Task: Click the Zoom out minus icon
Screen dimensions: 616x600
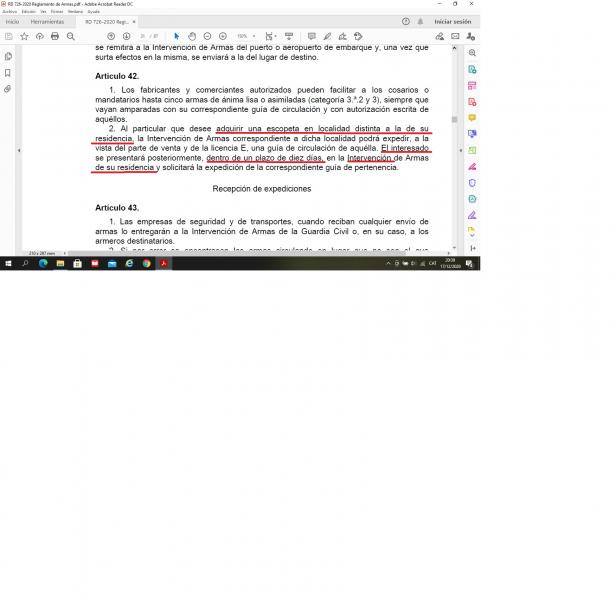Action: coord(208,36)
